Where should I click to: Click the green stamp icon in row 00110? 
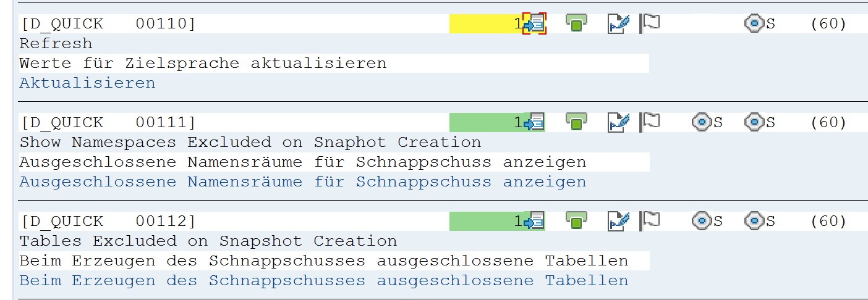[576, 23]
